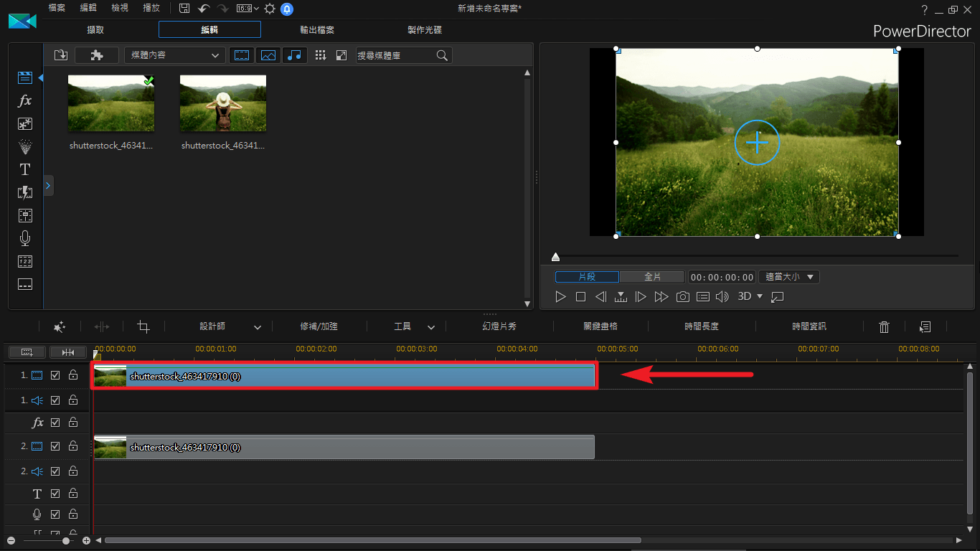
Task: Open the Chapter Room in the sidebar
Action: [x=25, y=261]
